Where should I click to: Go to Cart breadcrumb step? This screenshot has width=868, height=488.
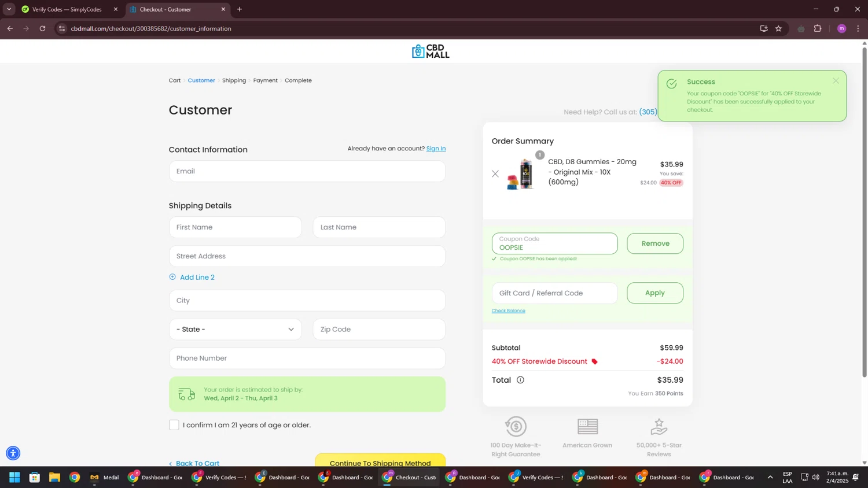[175, 80]
